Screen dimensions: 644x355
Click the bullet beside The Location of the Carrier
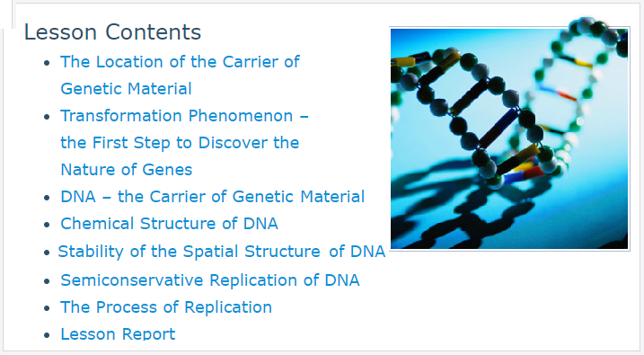[47, 63]
